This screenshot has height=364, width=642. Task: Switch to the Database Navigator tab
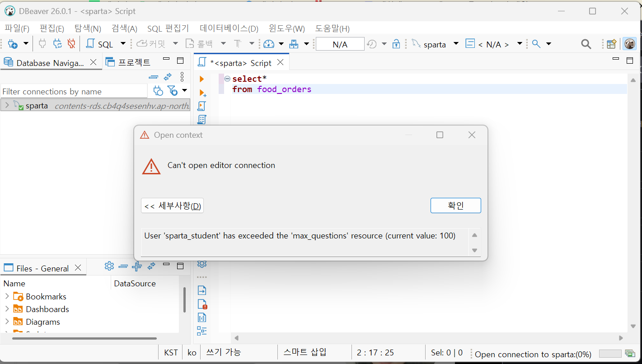pos(50,63)
